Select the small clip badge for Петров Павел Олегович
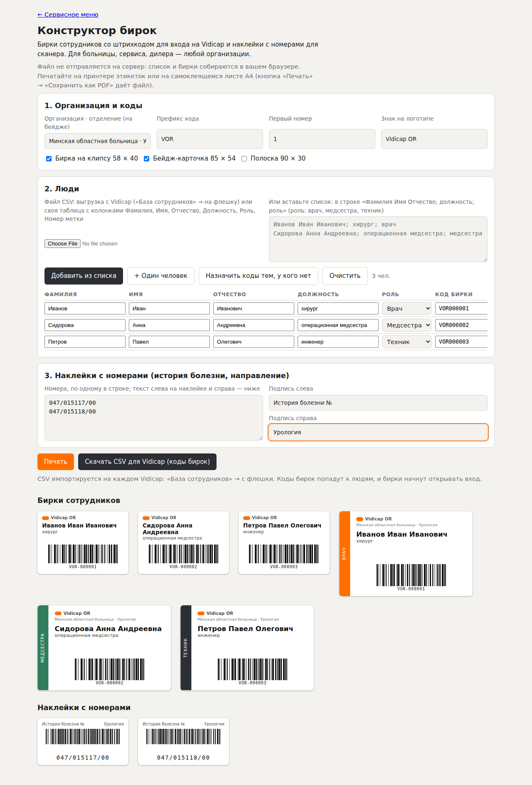 pos(284,543)
